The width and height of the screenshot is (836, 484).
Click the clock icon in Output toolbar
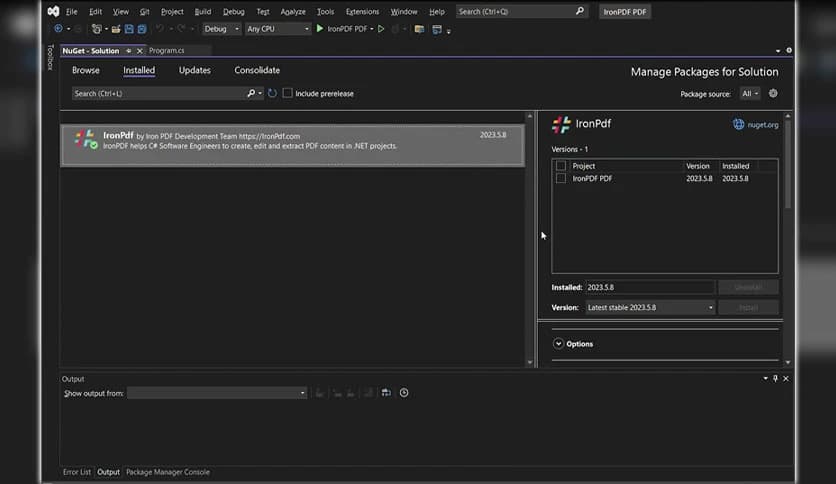[404, 393]
